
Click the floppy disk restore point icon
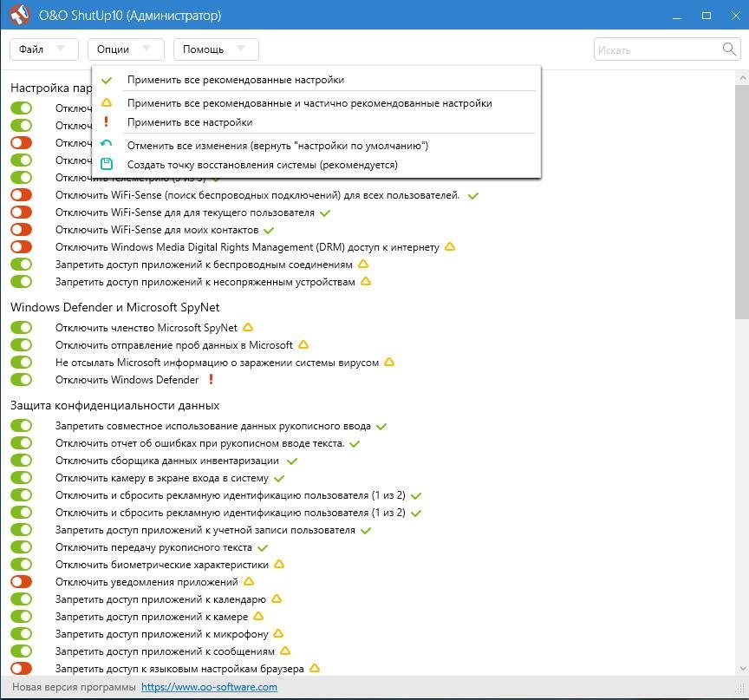pyautogui.click(x=107, y=164)
